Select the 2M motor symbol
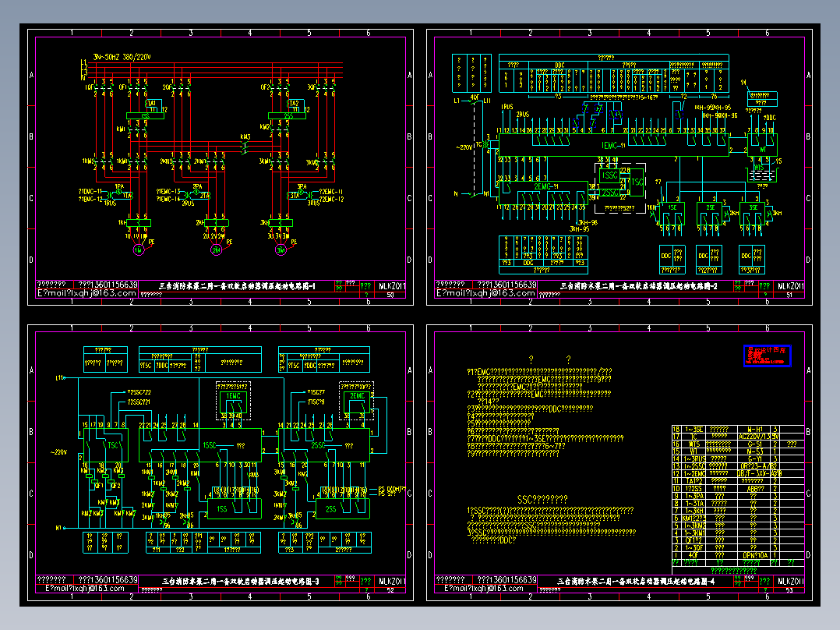840x630 pixels. [x=217, y=250]
